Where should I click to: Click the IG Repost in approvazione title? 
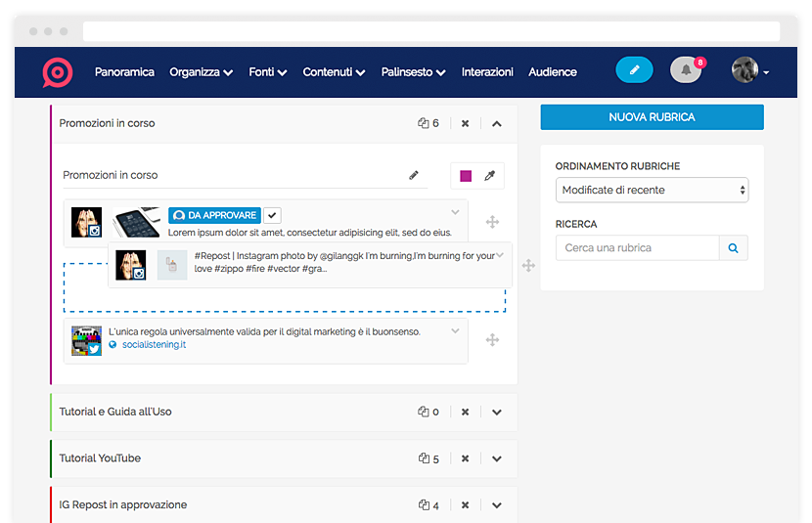122,504
